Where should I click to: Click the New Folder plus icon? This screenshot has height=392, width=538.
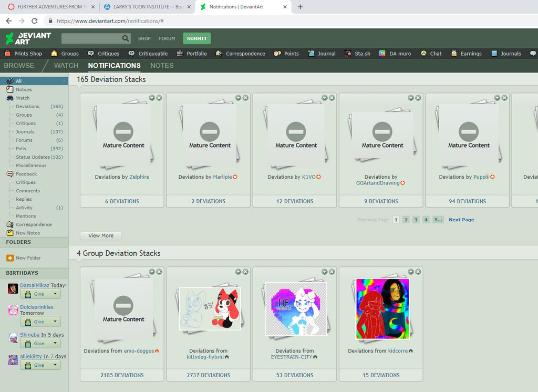10,258
